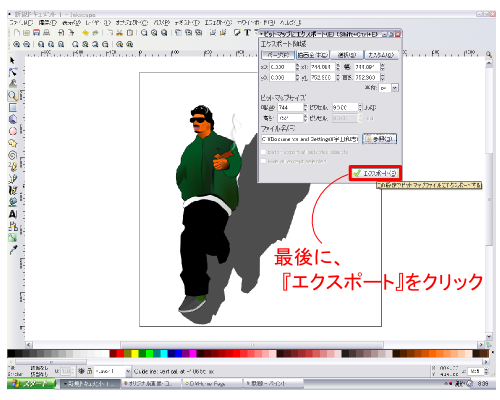Click the bitmap width 744 field
Image resolution: width=500 pixels, height=400 pixels.
tap(290, 107)
